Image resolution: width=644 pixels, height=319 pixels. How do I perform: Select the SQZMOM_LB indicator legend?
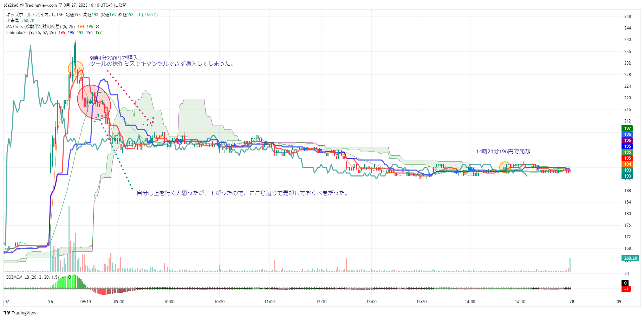click(x=32, y=277)
